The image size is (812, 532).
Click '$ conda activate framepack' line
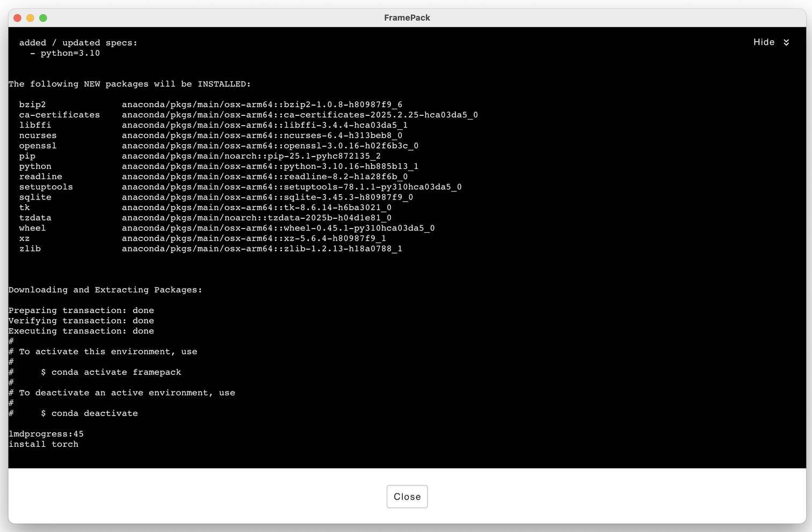click(111, 372)
